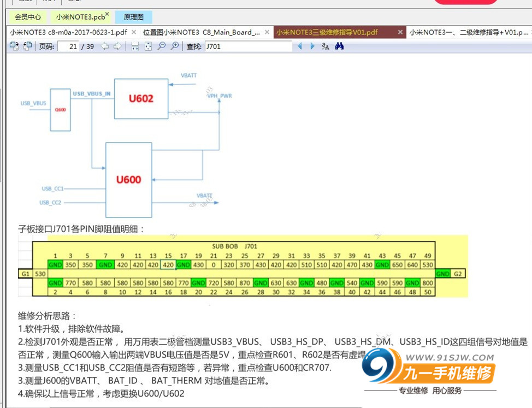The height and width of the screenshot is (408, 532).
Task: Click the 870 value above pin 26
Action: [245, 283]
